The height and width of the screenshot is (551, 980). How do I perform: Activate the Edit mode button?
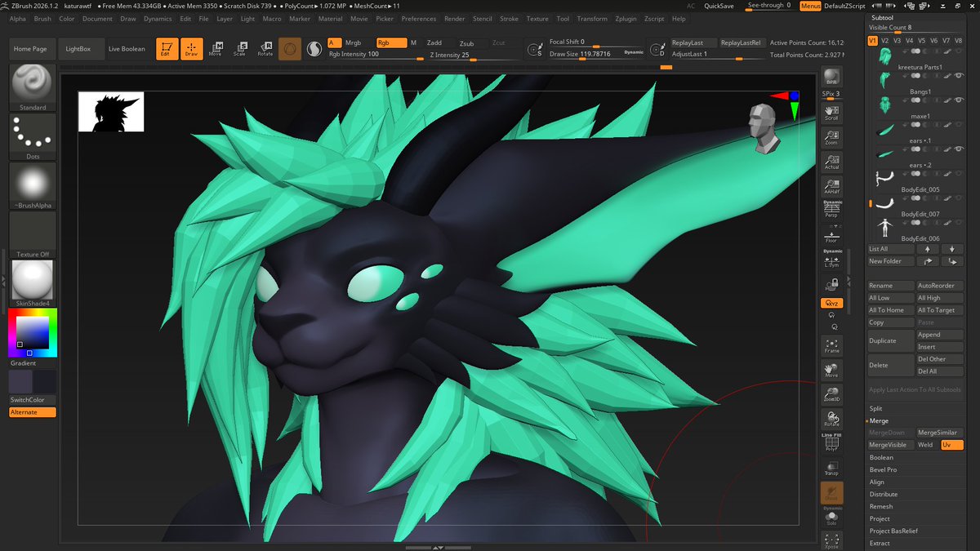167,49
